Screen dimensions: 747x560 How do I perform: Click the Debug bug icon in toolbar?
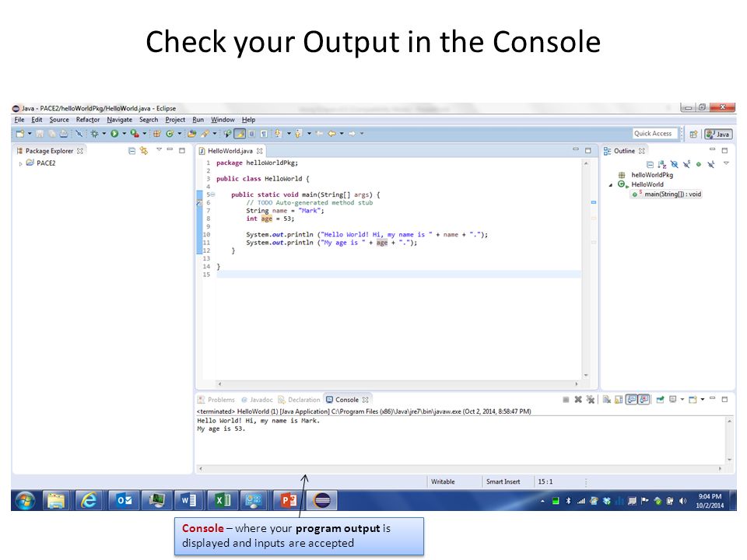pyautogui.click(x=94, y=134)
